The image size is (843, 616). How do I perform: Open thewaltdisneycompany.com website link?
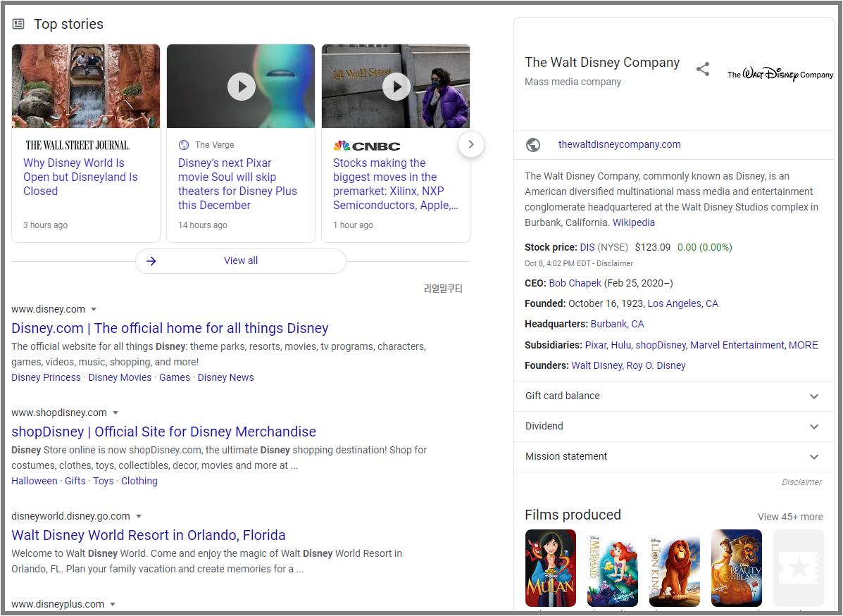pos(619,144)
